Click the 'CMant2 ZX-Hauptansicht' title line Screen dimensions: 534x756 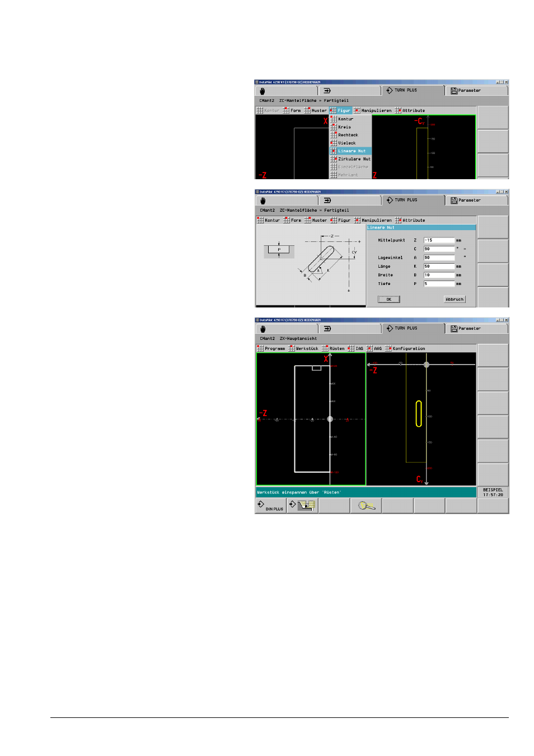point(288,338)
